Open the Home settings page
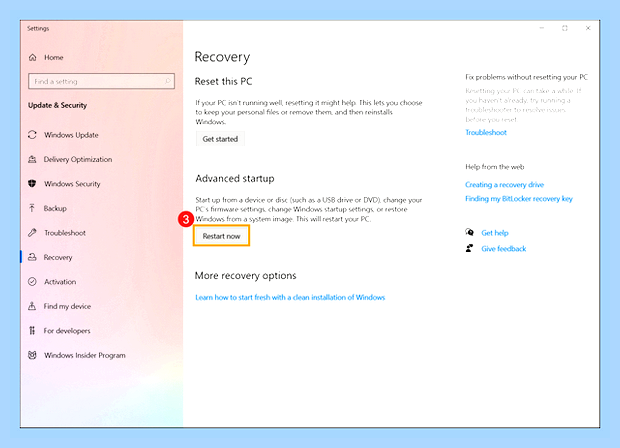The width and height of the screenshot is (620, 448). 54,57
